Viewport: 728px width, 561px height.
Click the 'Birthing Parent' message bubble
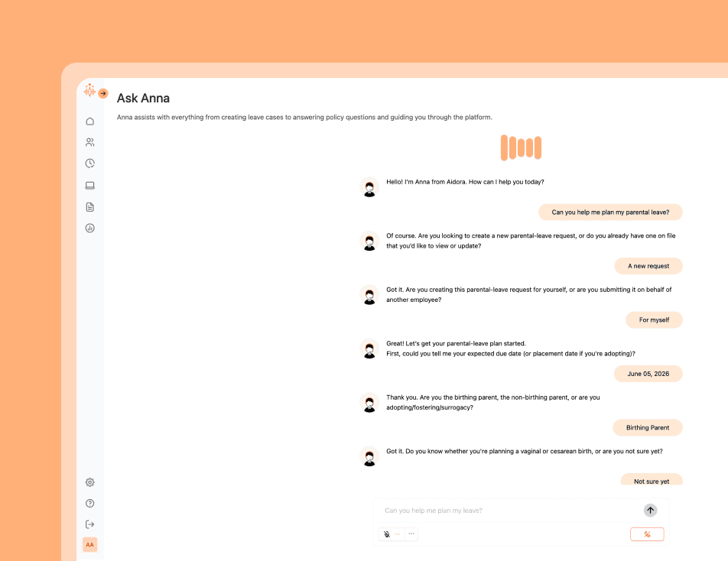pyautogui.click(x=648, y=427)
